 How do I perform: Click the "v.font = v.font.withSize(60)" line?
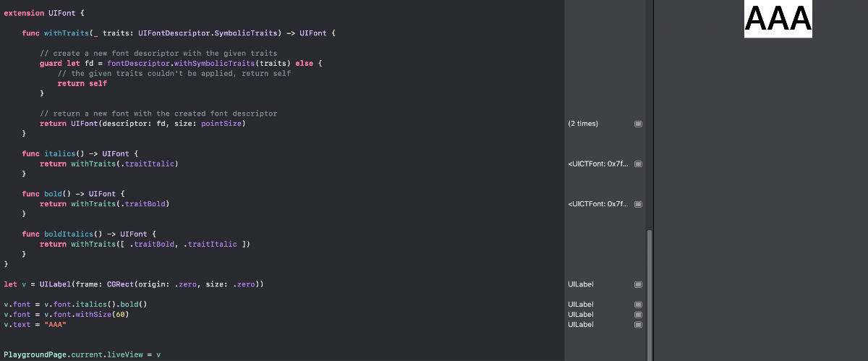pos(67,315)
